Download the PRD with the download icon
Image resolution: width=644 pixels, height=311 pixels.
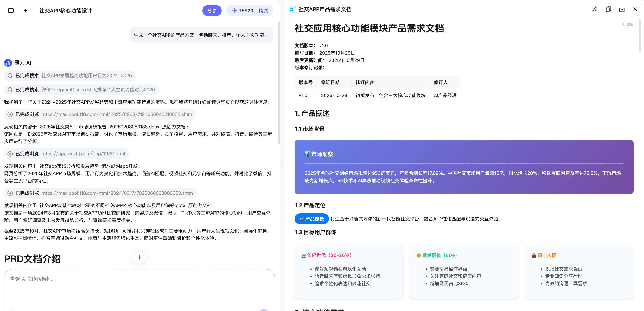pyautogui.click(x=622, y=9)
